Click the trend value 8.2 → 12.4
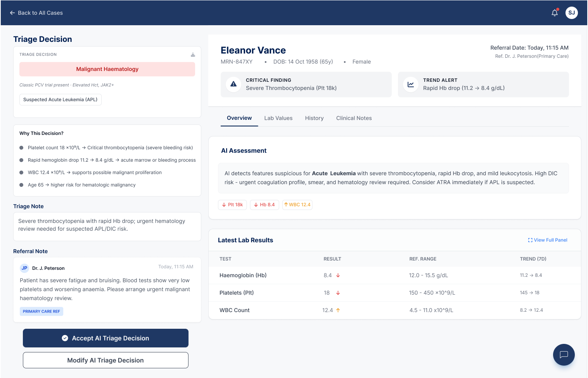This screenshot has width=588, height=378. [531, 310]
